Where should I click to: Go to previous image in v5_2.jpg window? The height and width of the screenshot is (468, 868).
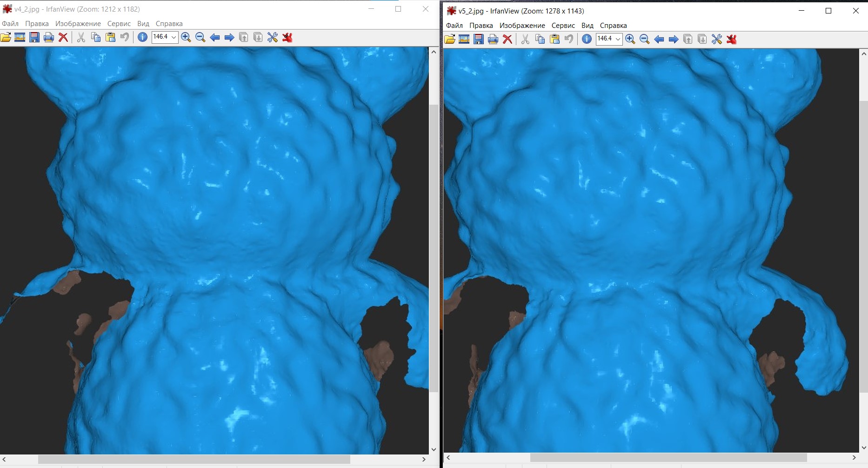pyautogui.click(x=659, y=39)
